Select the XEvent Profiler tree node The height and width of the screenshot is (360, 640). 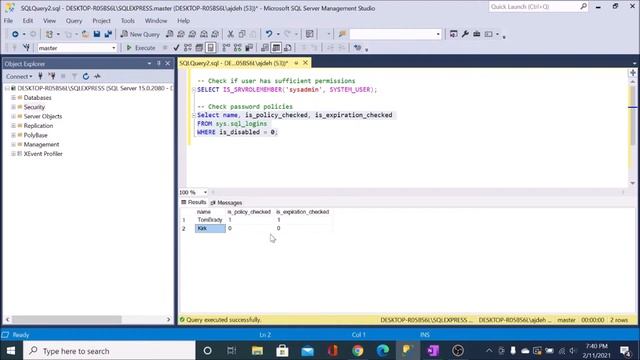pos(43,154)
